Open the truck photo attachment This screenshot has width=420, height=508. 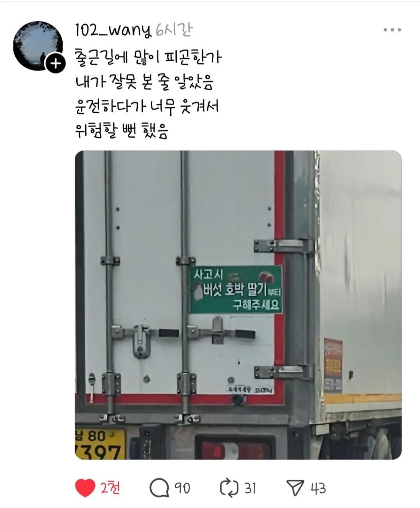[x=238, y=304]
